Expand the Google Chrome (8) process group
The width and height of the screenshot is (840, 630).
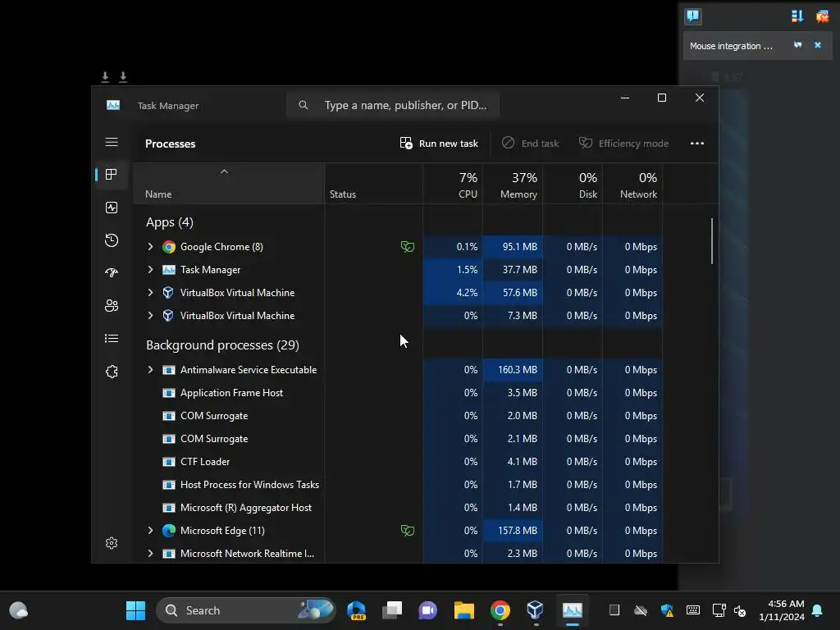(151, 246)
